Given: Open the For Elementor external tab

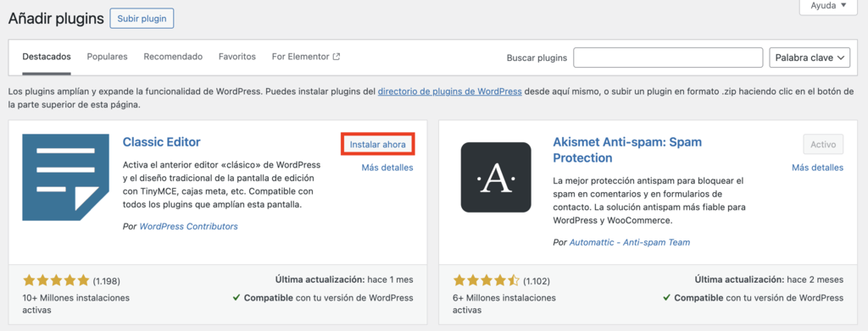Looking at the screenshot, I should (305, 57).
